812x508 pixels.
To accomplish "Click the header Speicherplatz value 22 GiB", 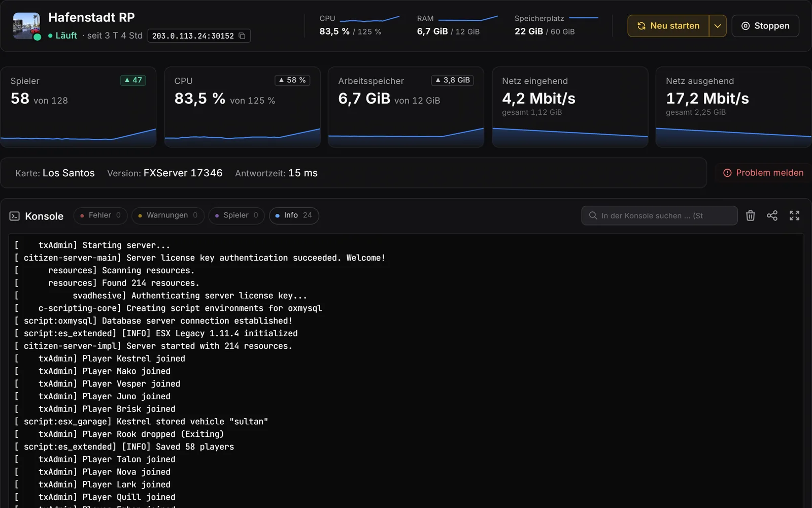I will pyautogui.click(x=529, y=31).
